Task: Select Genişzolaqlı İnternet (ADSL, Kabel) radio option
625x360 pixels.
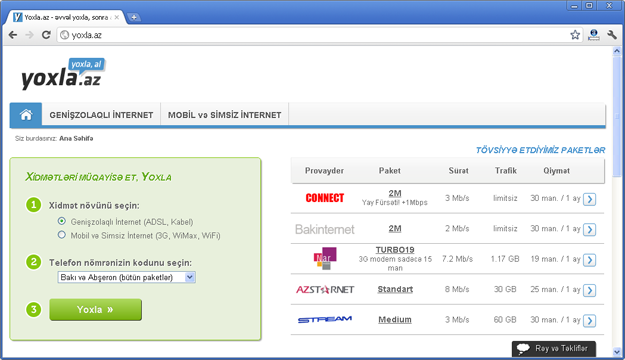Action: tap(61, 221)
